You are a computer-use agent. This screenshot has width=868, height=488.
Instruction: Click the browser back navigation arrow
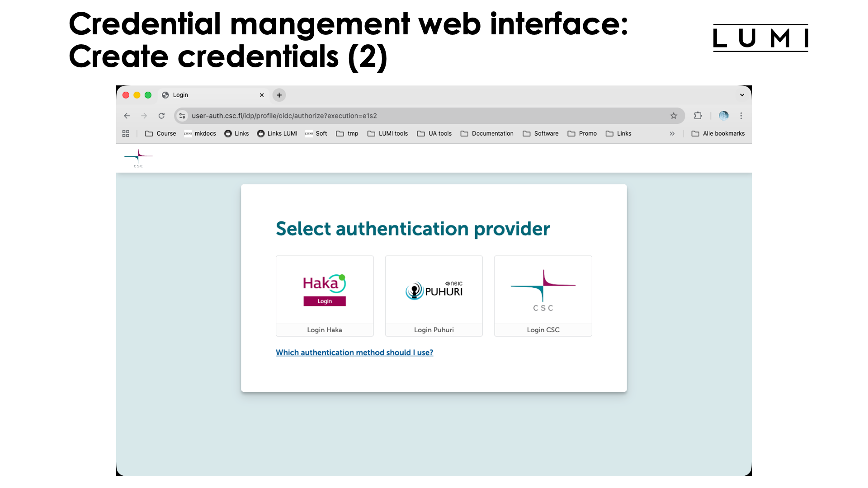127,116
